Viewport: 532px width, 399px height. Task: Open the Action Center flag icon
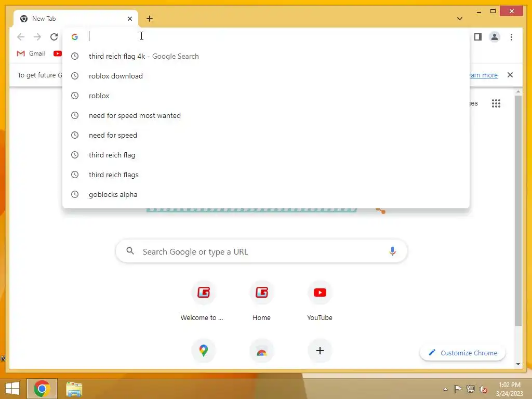[x=458, y=389]
